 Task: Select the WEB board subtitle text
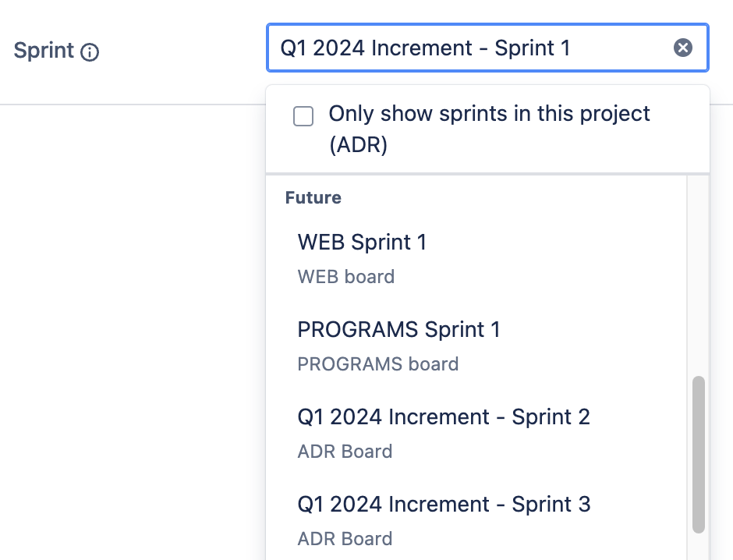345,277
